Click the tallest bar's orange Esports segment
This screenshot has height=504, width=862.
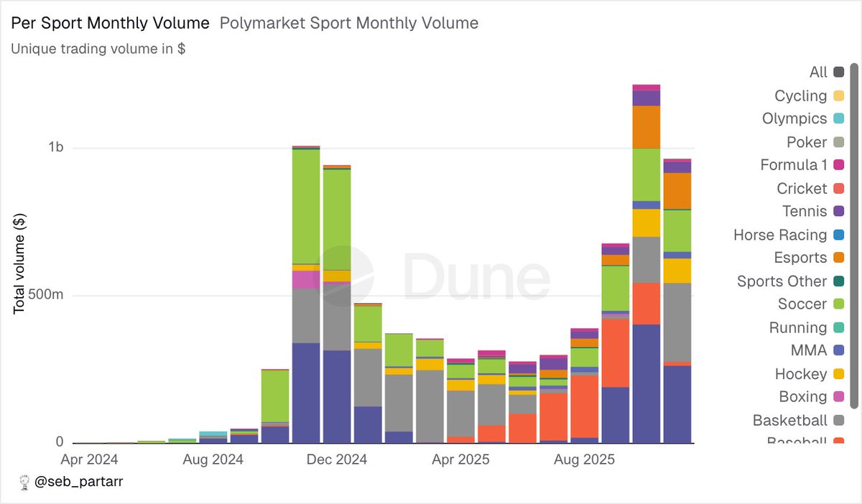tap(646, 127)
